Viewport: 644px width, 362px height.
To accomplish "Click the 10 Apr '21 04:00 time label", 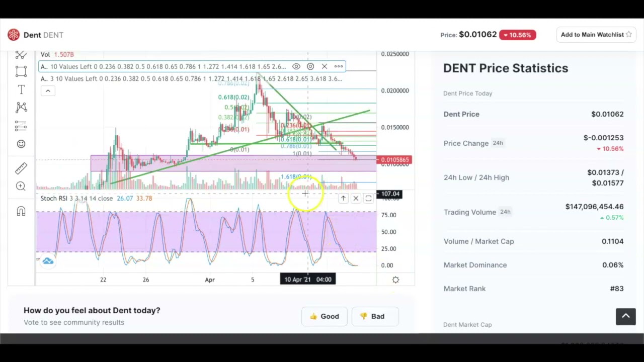I will [x=308, y=279].
